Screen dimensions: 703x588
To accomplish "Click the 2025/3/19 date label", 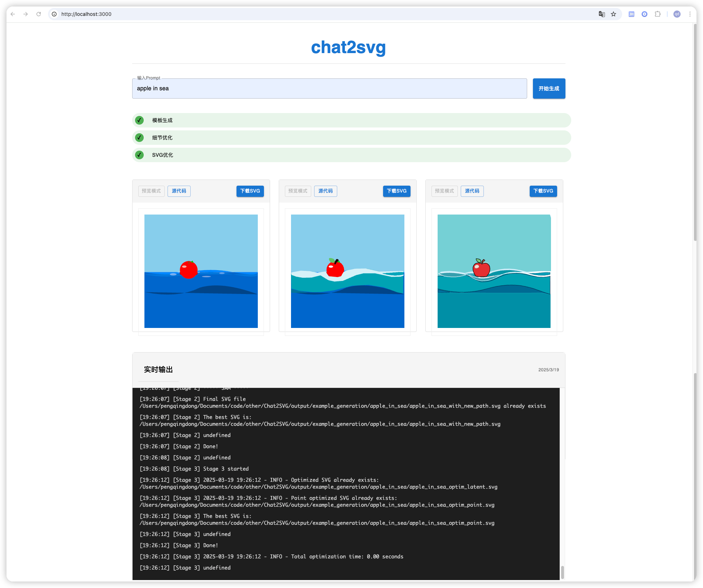I will (x=548, y=370).
